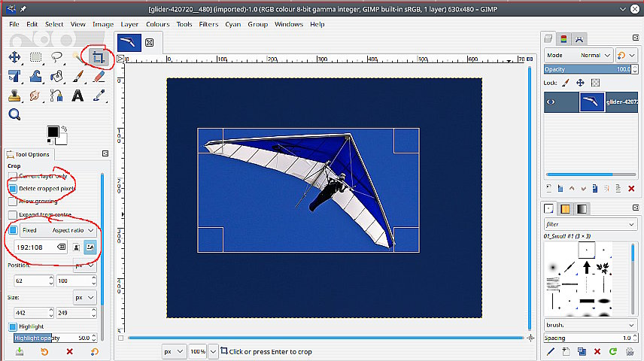Open the Size unit dropdown
This screenshot has width=644, height=361.
point(84,297)
